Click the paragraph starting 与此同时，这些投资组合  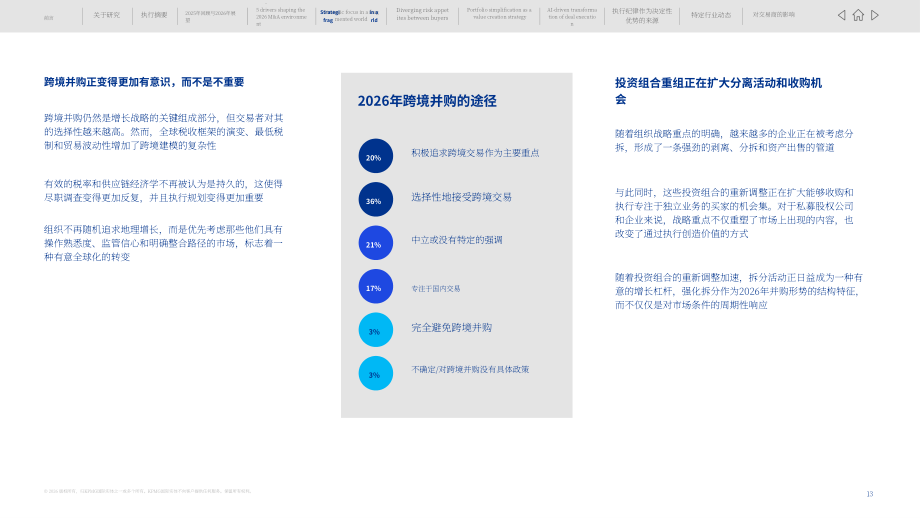click(x=733, y=213)
